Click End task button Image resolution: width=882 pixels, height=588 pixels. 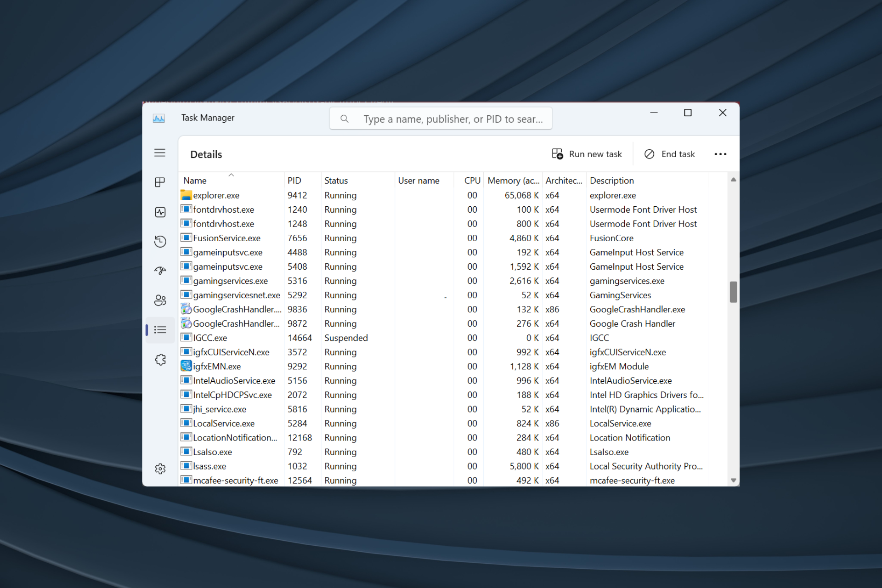(x=670, y=154)
